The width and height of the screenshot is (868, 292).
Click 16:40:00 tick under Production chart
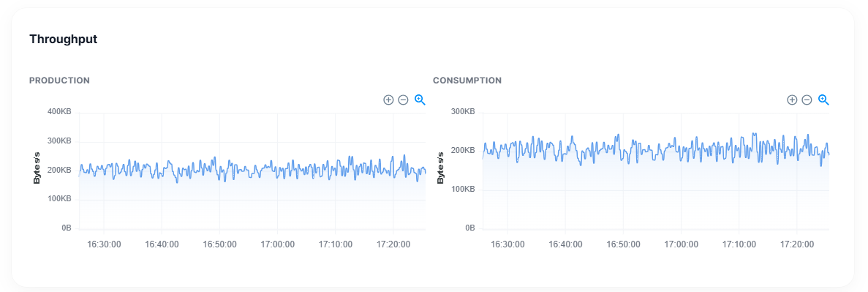tap(162, 244)
